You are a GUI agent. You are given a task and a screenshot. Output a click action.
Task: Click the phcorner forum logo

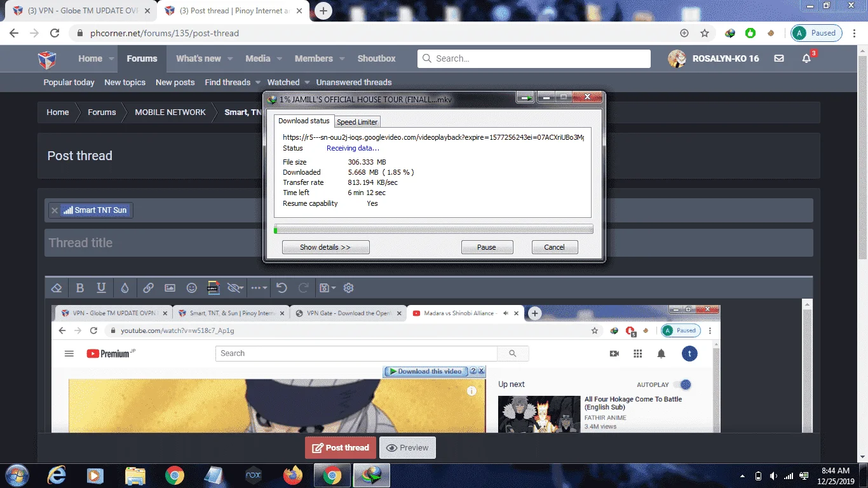pos(47,59)
